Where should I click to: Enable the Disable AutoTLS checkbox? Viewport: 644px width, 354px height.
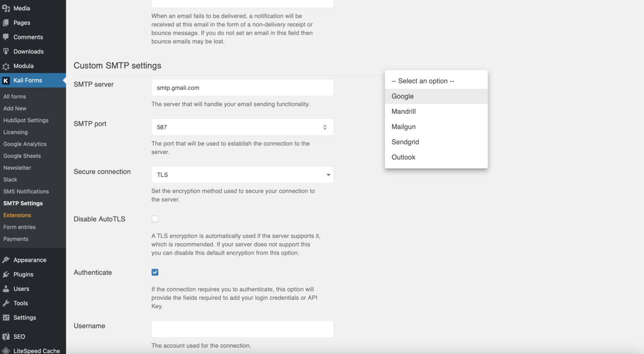click(155, 219)
